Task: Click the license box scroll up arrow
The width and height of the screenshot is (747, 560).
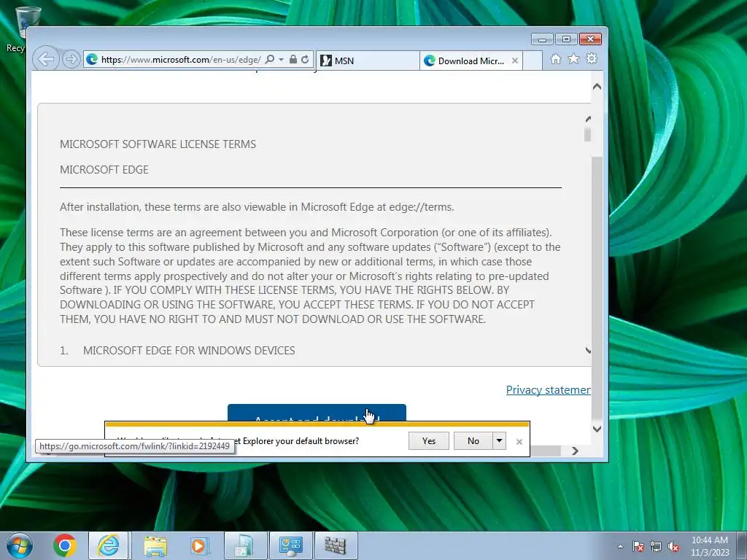Action: pyautogui.click(x=588, y=119)
